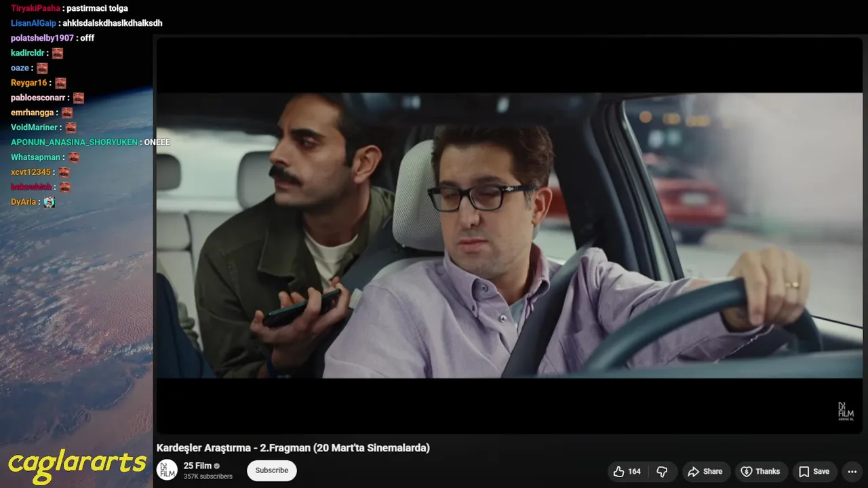Image resolution: width=868 pixels, height=488 pixels.
Task: Click the verified badge beside 25 Film
Action: click(217, 466)
